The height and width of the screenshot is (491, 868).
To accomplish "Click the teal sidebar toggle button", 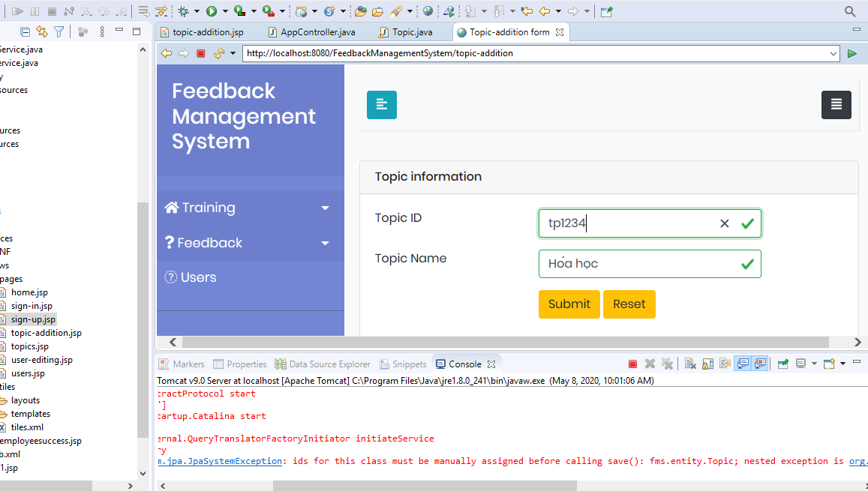I will [x=381, y=105].
